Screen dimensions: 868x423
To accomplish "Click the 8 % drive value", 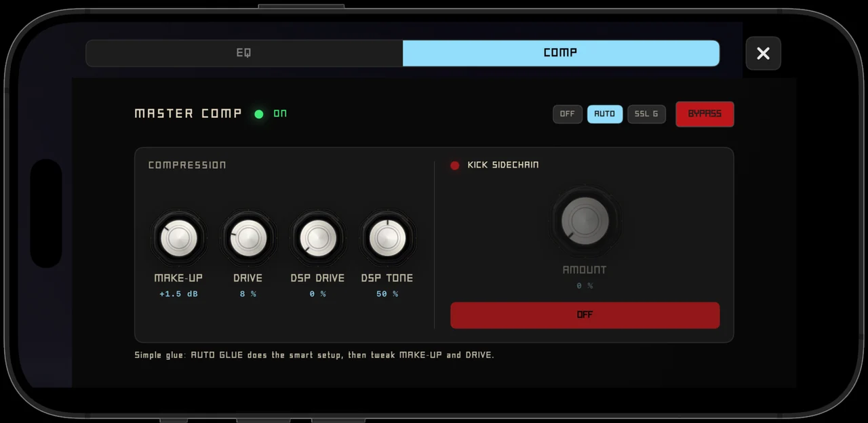I will click(248, 294).
